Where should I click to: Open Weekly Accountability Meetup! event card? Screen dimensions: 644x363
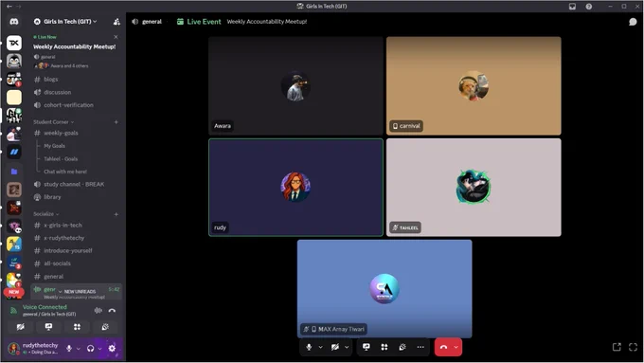pos(74,46)
